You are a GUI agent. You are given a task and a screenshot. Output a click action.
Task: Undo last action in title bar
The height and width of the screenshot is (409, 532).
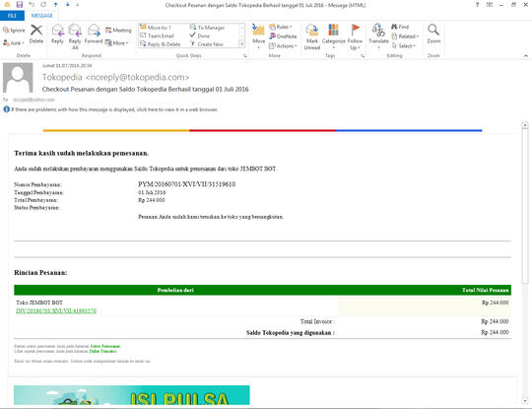[32, 5]
